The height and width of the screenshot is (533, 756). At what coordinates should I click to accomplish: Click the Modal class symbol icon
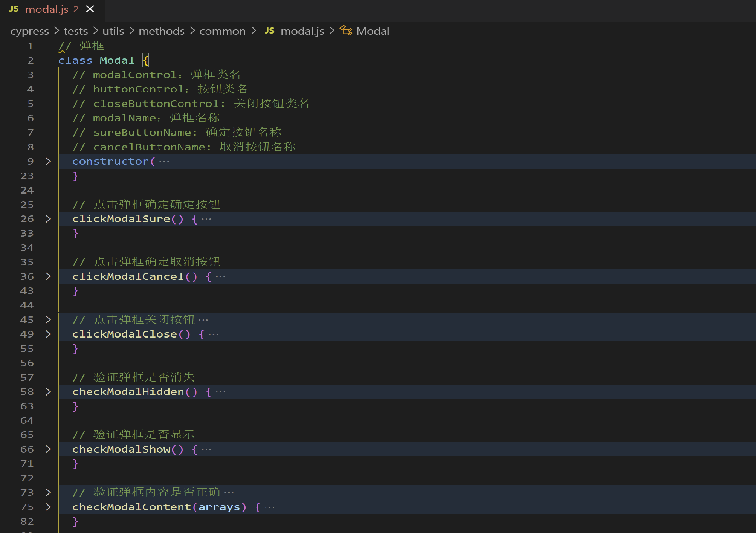tap(346, 30)
